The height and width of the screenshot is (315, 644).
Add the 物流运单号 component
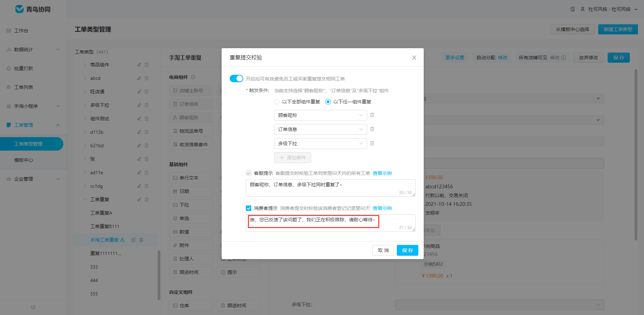(x=191, y=131)
